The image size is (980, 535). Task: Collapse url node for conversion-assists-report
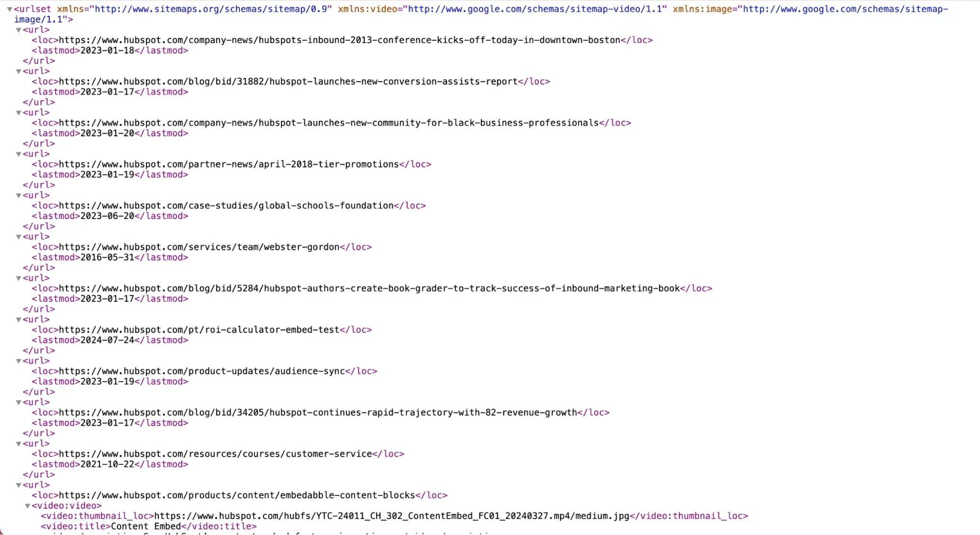(19, 72)
